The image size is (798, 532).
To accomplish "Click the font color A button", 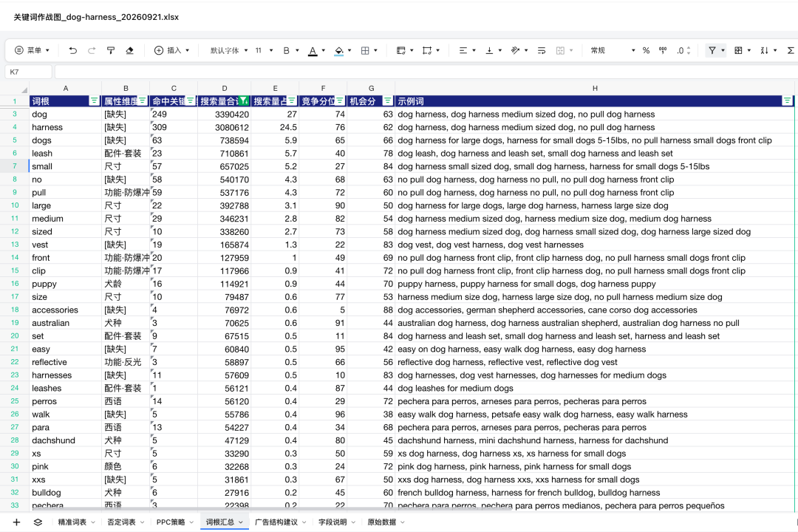I will tap(313, 50).
